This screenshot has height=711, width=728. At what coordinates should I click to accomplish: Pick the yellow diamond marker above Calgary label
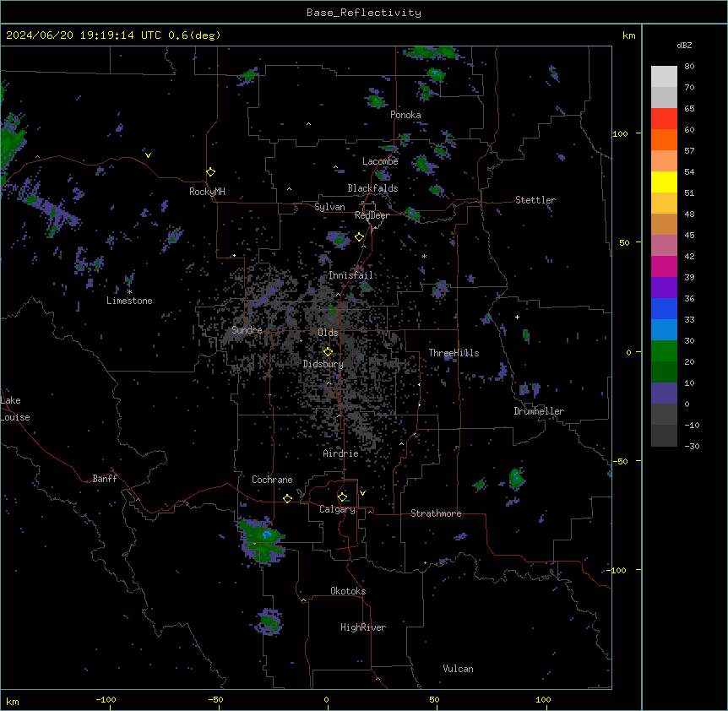click(342, 497)
